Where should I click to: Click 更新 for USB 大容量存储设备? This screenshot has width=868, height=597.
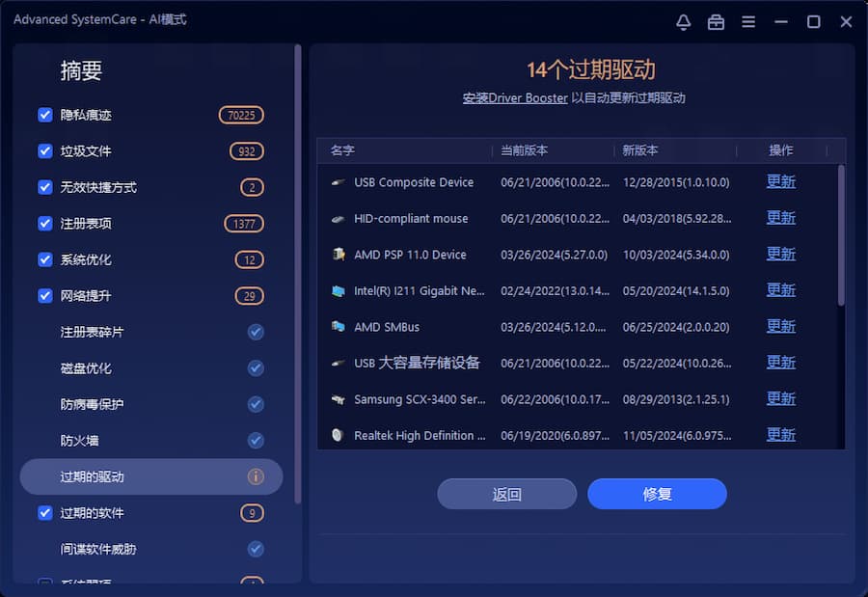pos(780,363)
